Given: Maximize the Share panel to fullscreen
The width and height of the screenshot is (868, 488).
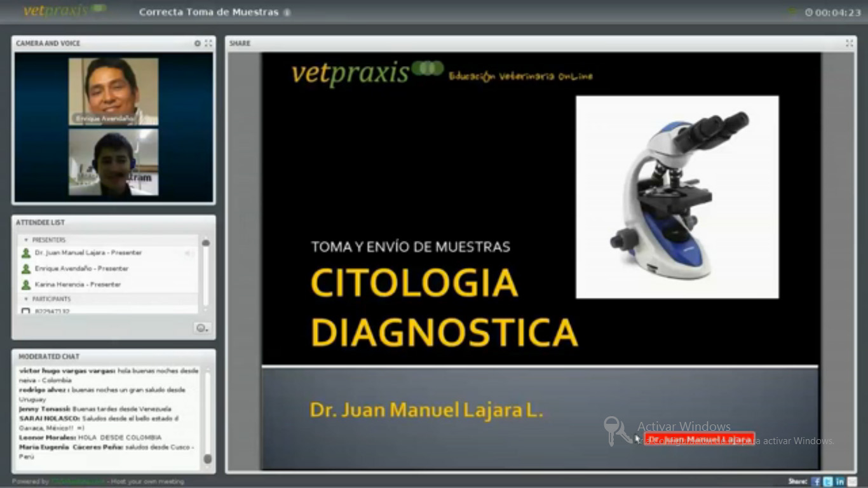Looking at the screenshot, I should [x=849, y=43].
